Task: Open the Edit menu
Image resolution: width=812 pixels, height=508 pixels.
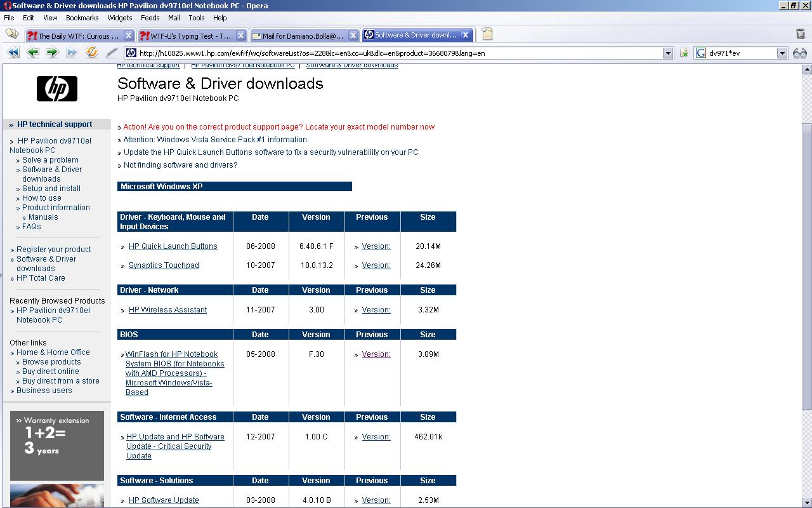Action: tap(29, 18)
